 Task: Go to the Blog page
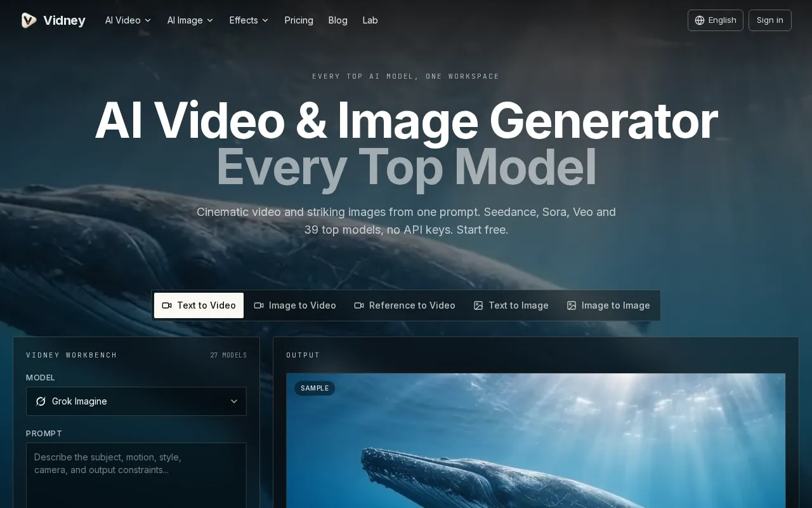[x=338, y=20]
